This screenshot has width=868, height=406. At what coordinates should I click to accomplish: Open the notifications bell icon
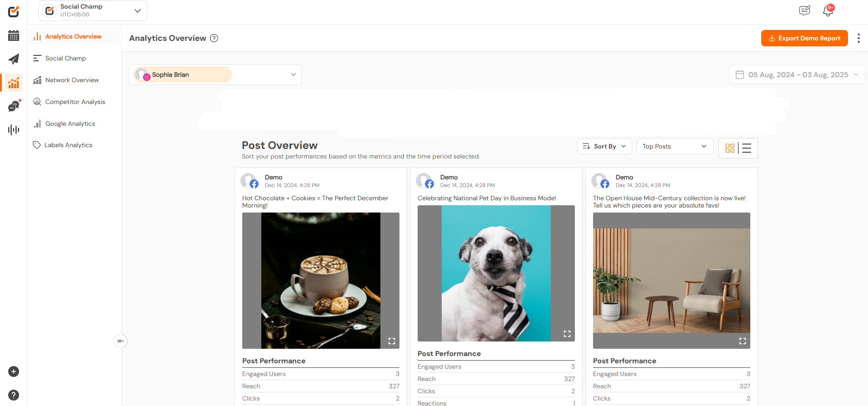(x=828, y=10)
